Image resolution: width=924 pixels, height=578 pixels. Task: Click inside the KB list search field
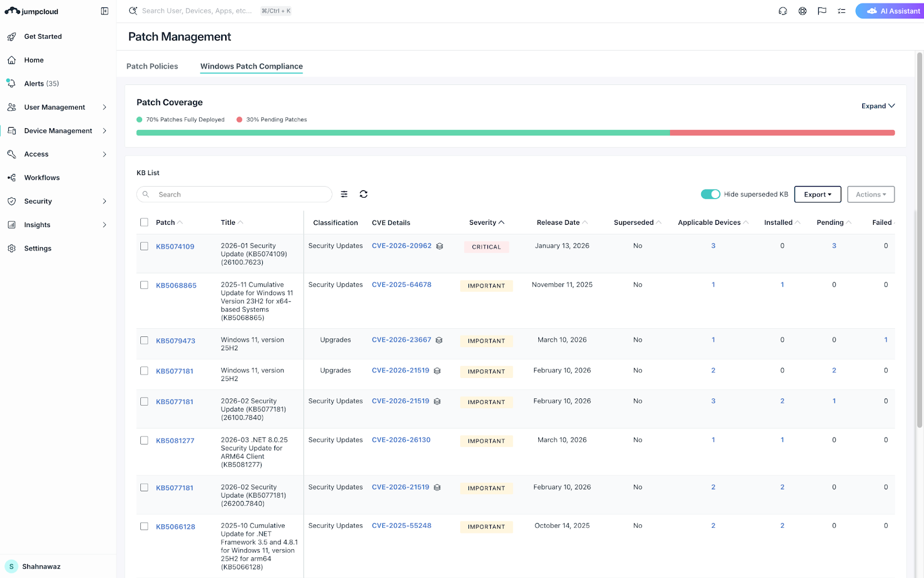pos(234,194)
